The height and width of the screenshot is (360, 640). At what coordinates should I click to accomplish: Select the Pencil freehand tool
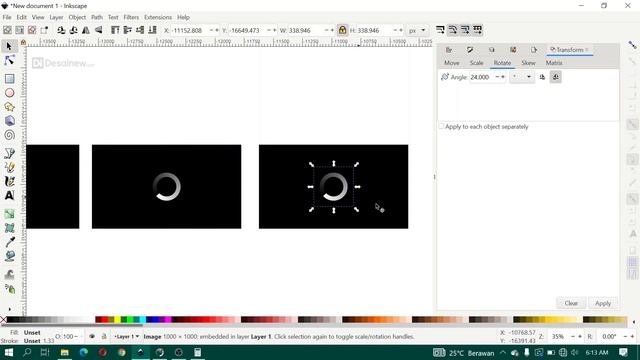[9, 167]
